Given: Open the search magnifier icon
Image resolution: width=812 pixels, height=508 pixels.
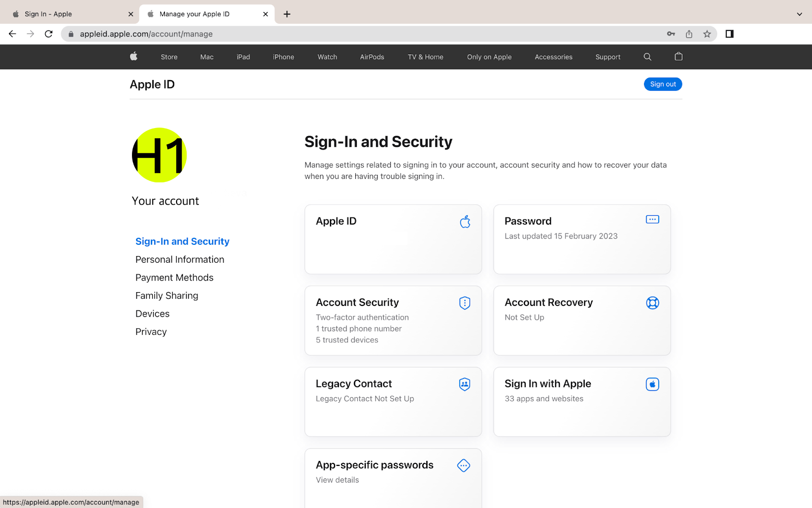Looking at the screenshot, I should (648, 57).
